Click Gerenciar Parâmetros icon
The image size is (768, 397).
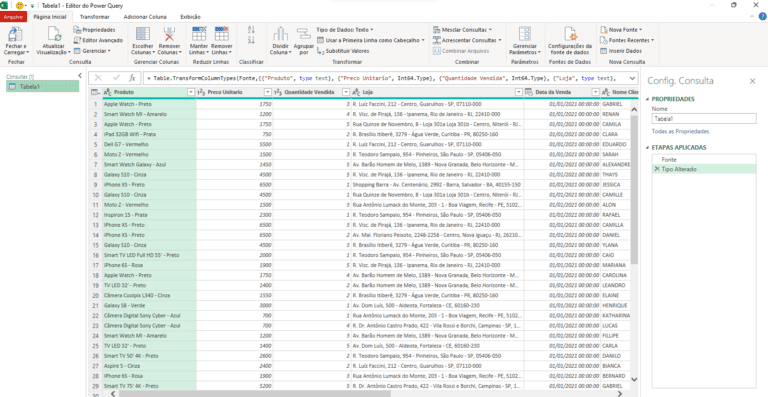point(525,34)
